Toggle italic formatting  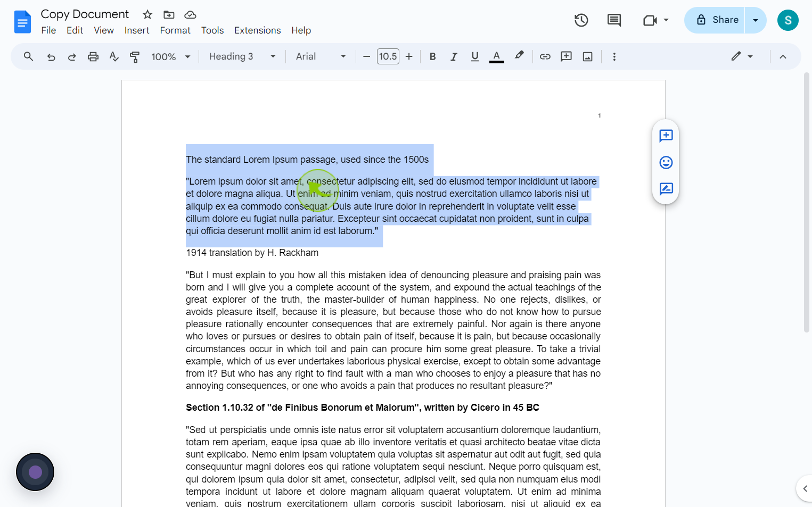click(x=454, y=56)
